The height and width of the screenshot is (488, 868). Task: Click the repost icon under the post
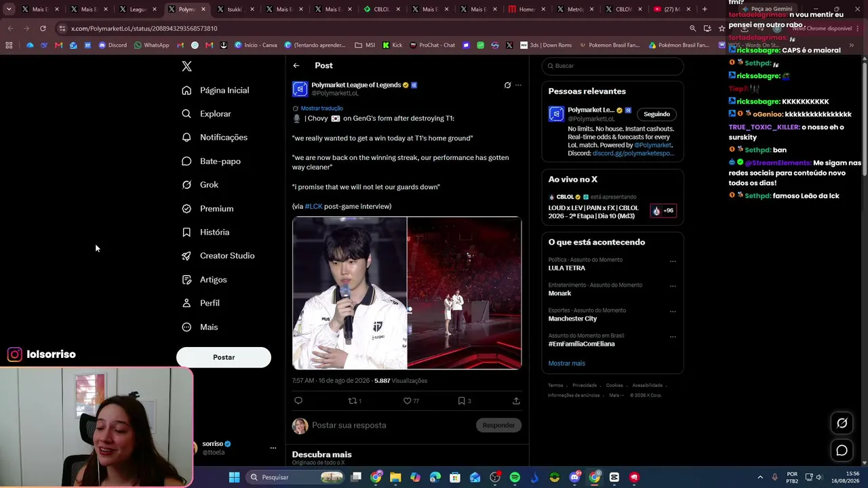pos(352,401)
